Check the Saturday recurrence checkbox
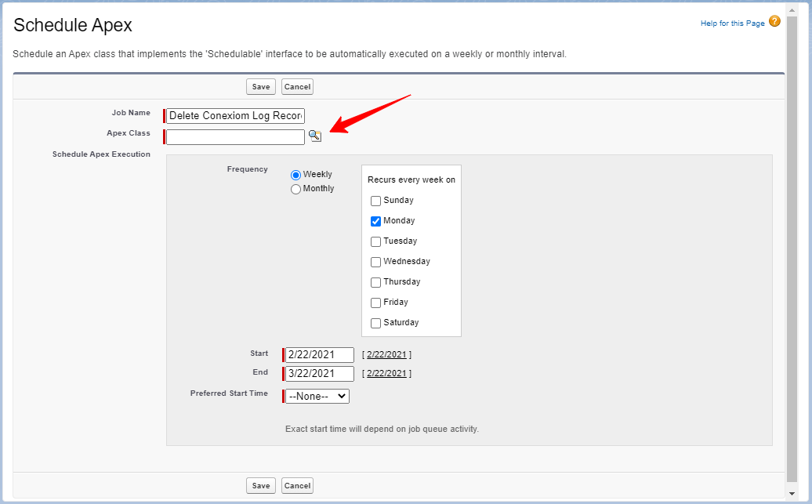 (x=375, y=322)
